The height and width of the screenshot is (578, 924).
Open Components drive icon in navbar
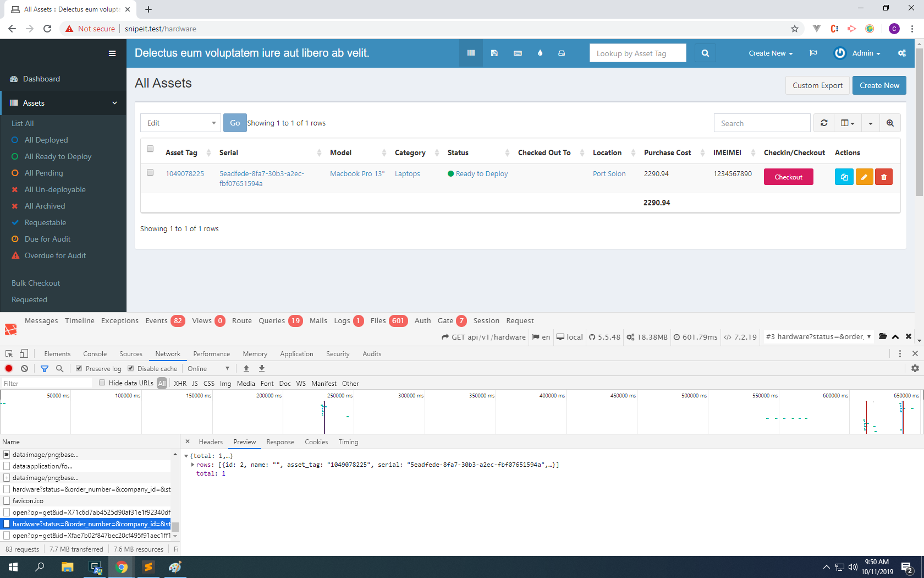(x=562, y=53)
